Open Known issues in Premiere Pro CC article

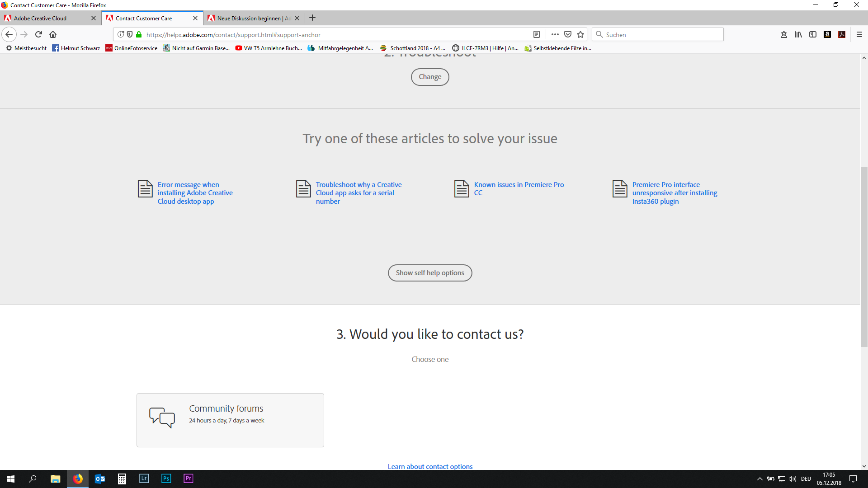[x=519, y=188]
